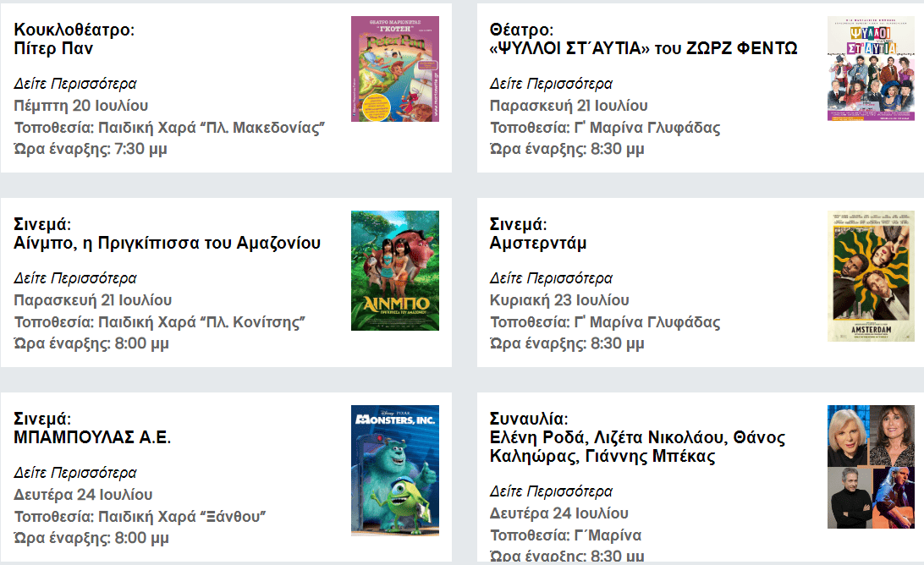Screen dimensions: 924x565
Task: Click the «Κυριακή 23 Ιουλίου» date text
Action: 559,300
